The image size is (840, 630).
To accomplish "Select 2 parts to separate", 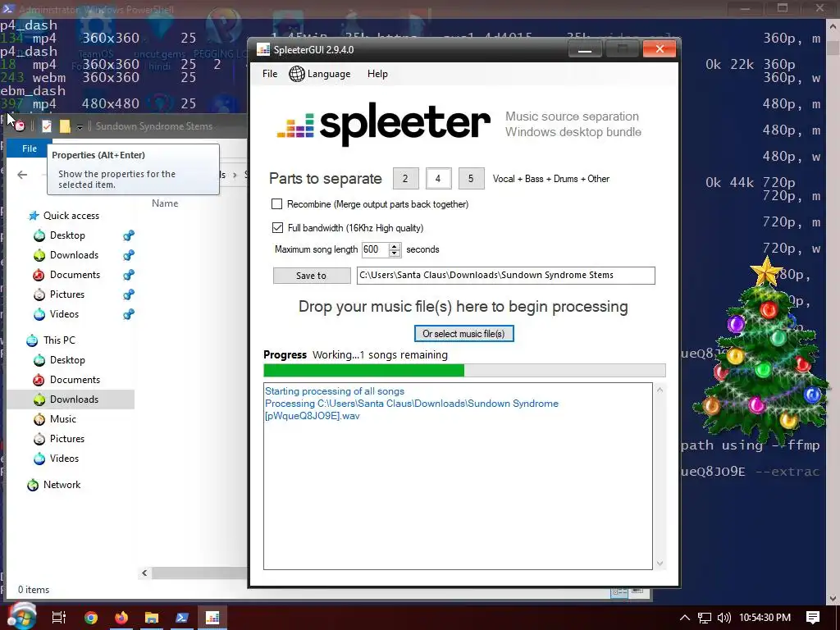I will click(405, 178).
